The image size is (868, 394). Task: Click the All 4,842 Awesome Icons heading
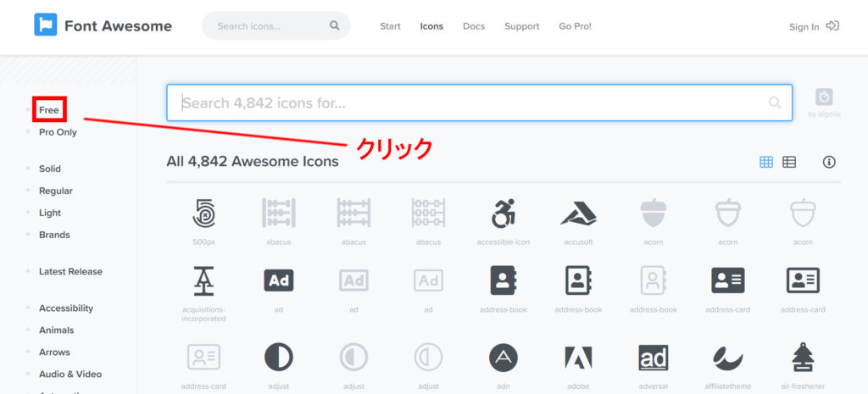[253, 162]
